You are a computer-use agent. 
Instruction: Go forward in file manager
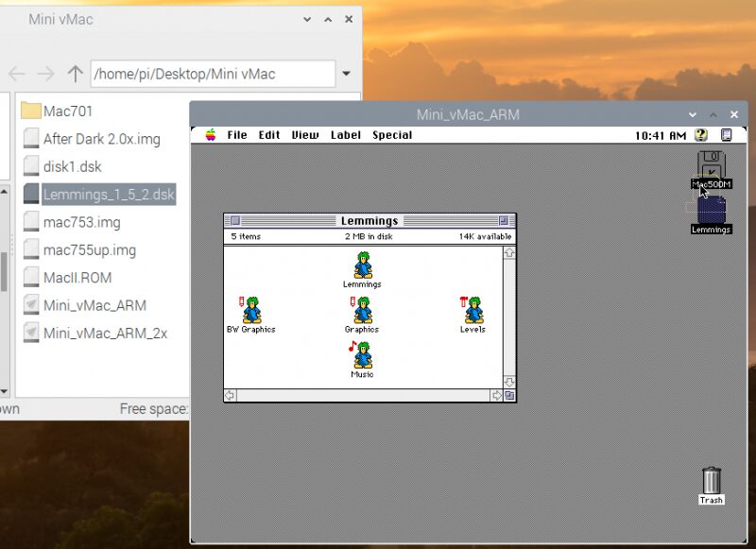[x=45, y=74]
